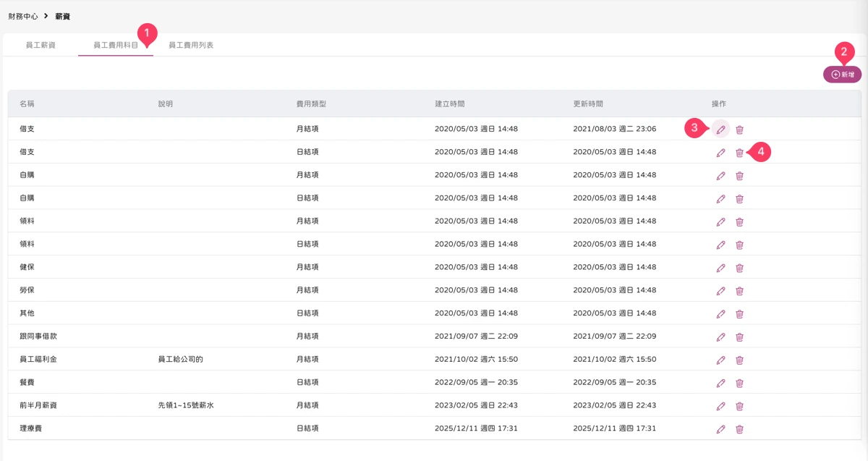Edit the 其他 expense item
This screenshot has width=868, height=461.
[x=720, y=314]
